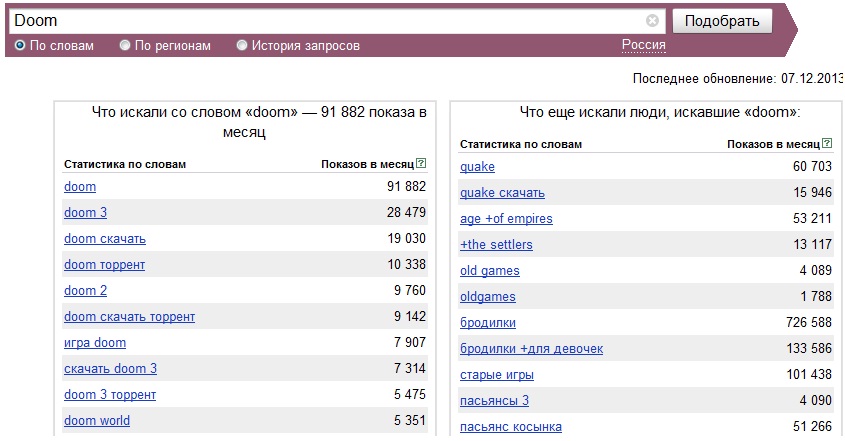
Task: Click the 'игра doom' link
Action: pos(94,342)
